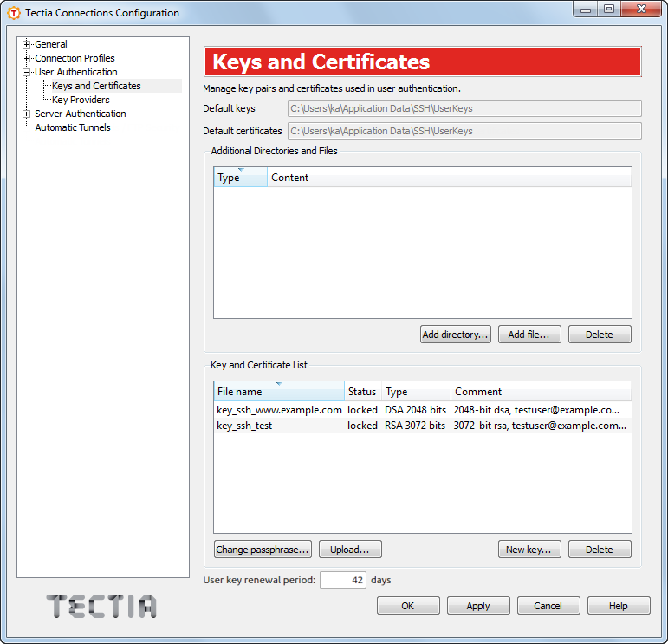The image size is (668, 644).
Task: Minimize the Tectia Connections Configuration window
Action: pyautogui.click(x=586, y=10)
